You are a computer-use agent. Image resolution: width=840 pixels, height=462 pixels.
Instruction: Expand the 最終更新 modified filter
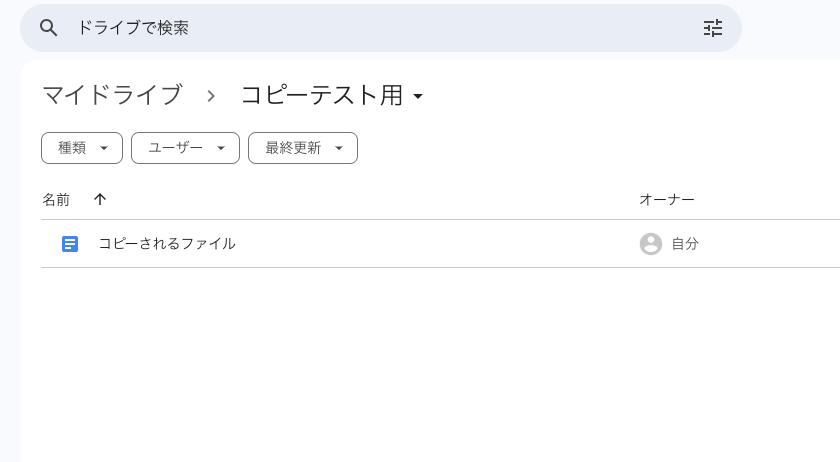302,148
